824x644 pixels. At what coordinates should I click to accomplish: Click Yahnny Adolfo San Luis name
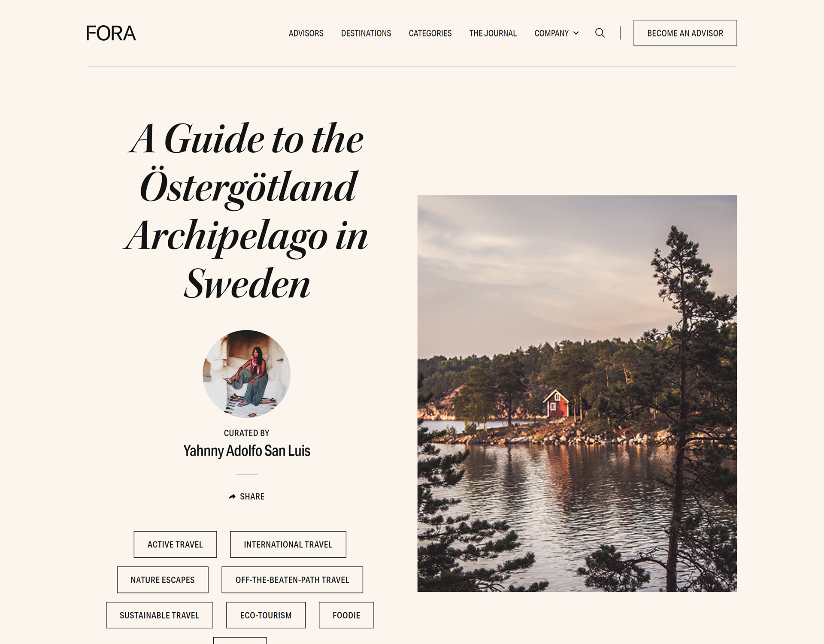(247, 450)
